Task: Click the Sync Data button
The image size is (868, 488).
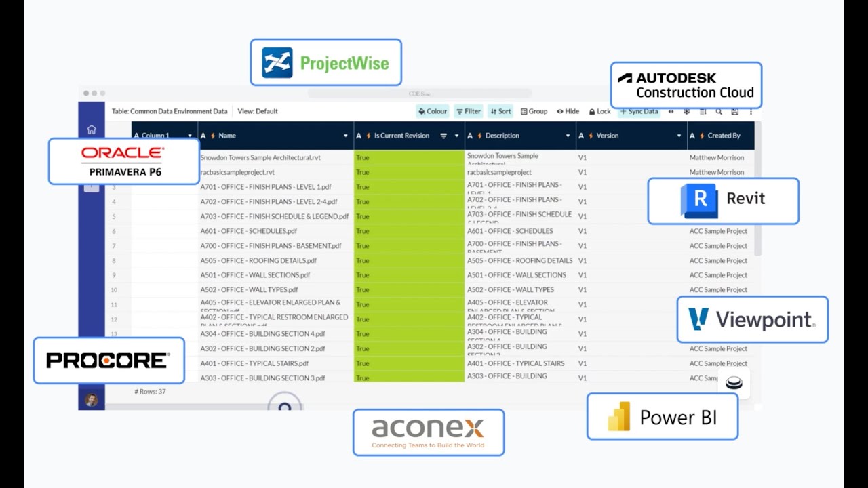Action: (638, 111)
